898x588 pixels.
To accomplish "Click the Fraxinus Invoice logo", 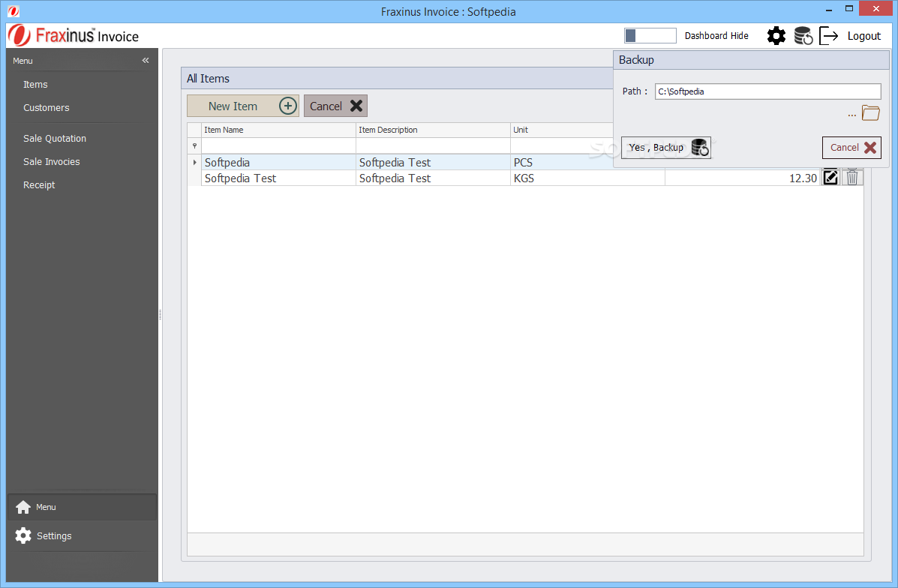I will click(74, 35).
